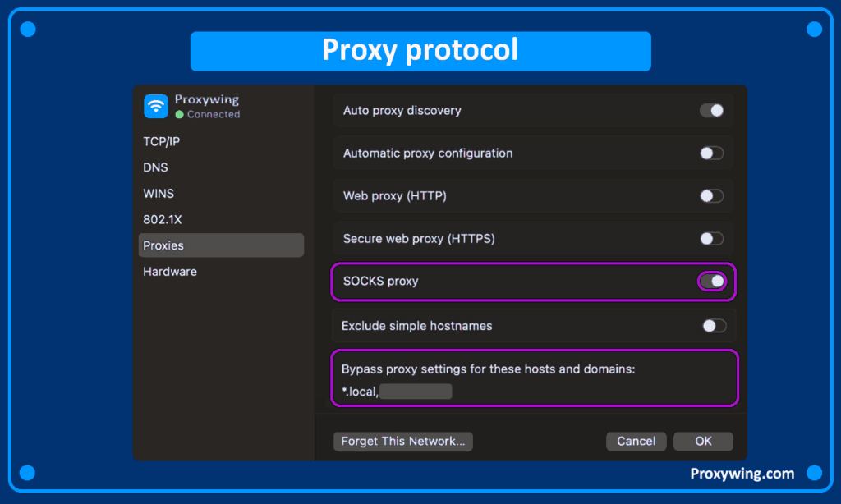Disable Auto proxy discovery toggle
This screenshot has height=504, width=841.
(711, 111)
